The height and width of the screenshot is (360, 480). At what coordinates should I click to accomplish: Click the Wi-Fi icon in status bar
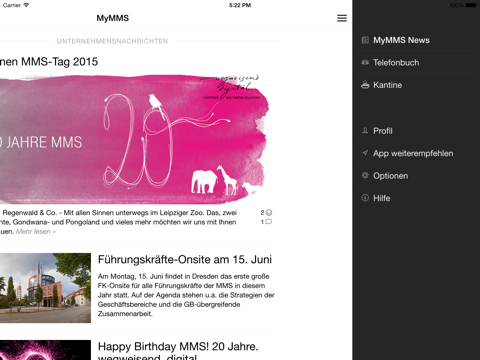pos(26,5)
